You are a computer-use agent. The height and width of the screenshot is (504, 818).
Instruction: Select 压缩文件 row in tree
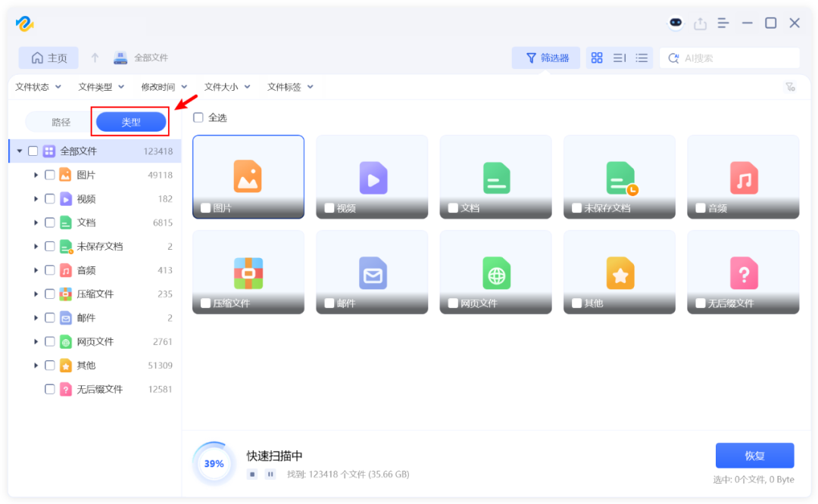[95, 294]
